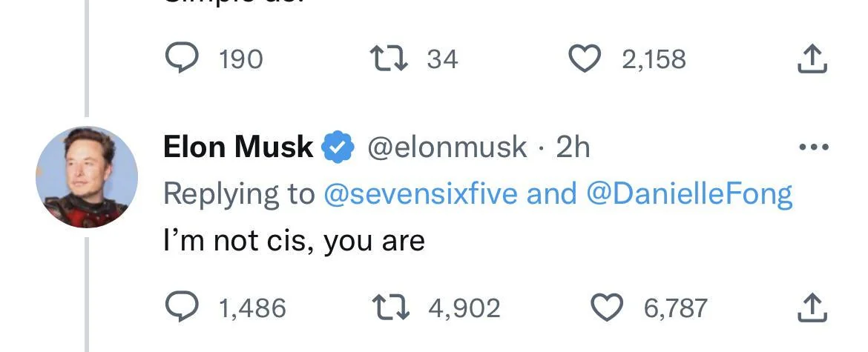Like the tweet with 2,158 likes
Screen dimensions: 868x352
585,59
